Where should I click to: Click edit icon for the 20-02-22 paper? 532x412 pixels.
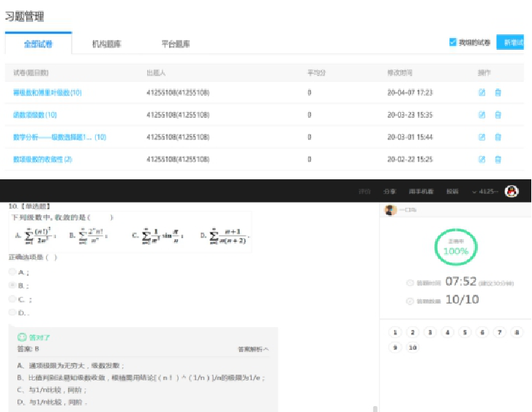point(482,159)
